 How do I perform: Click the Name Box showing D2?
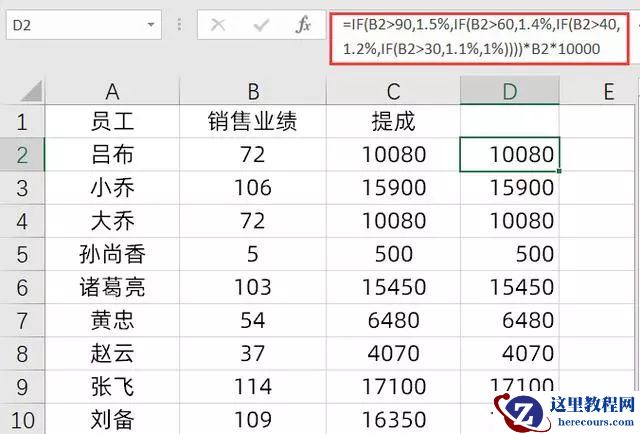tap(84, 25)
